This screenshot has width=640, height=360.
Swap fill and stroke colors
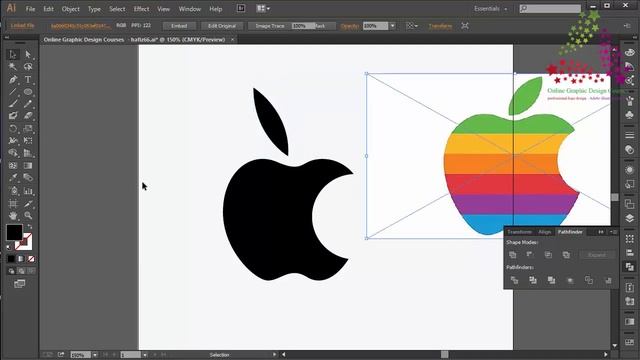29,227
